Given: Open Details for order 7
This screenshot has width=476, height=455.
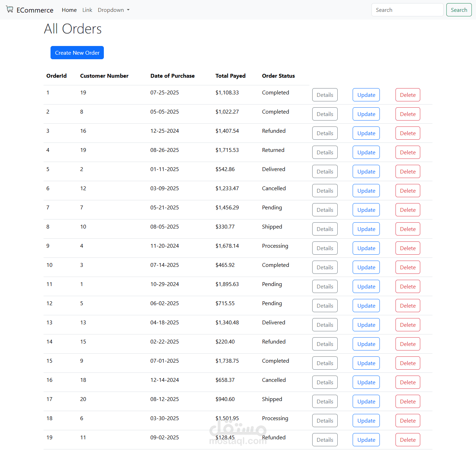Looking at the screenshot, I should pyautogui.click(x=325, y=210).
